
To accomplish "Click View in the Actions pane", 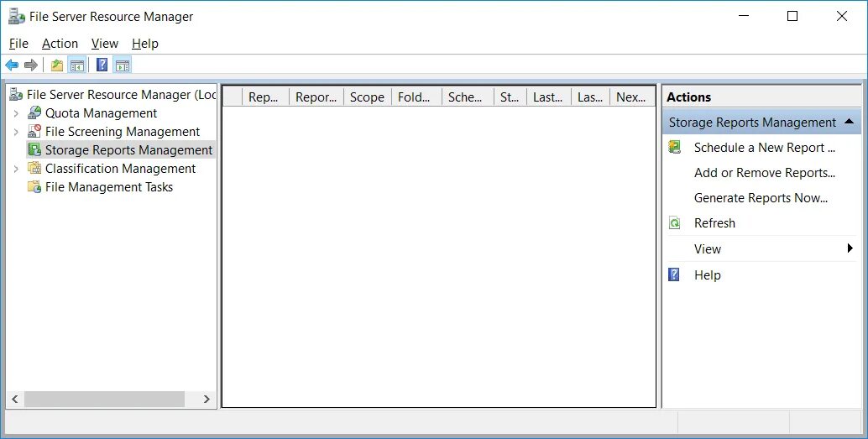I will click(708, 249).
